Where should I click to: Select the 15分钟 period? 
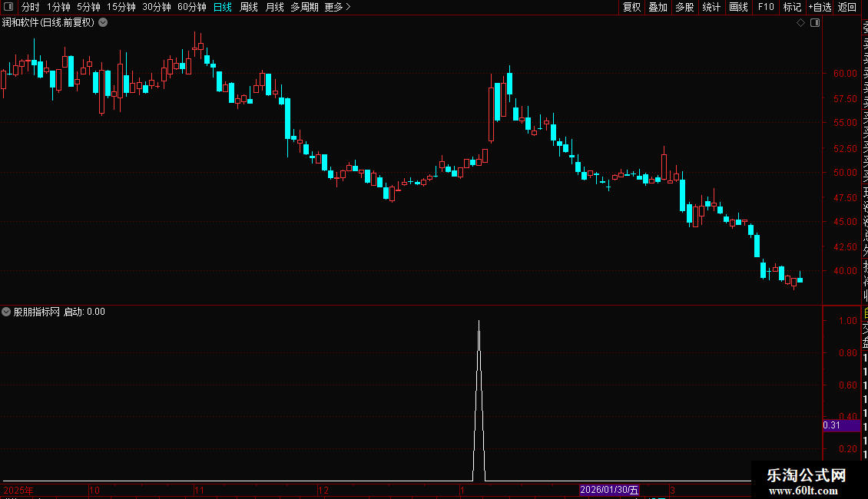tap(121, 7)
